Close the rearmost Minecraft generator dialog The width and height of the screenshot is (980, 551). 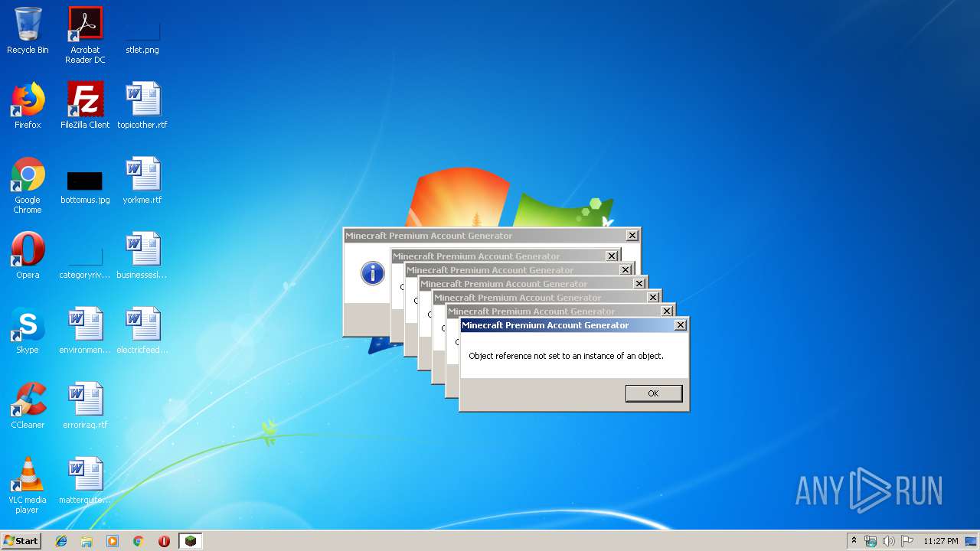[632, 236]
